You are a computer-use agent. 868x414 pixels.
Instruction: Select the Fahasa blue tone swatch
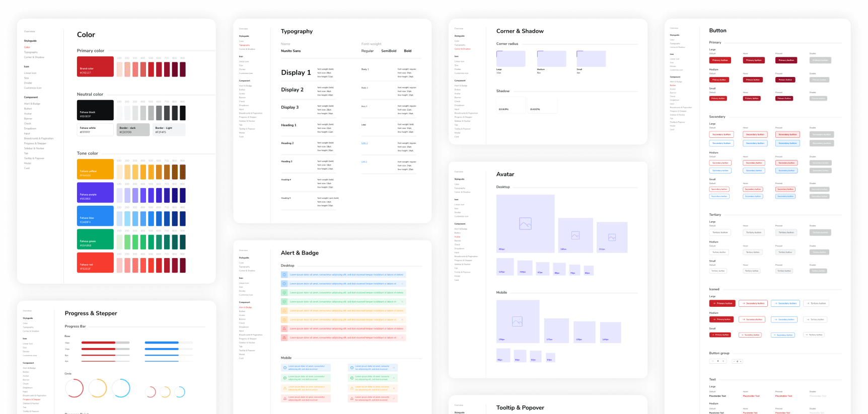point(95,216)
